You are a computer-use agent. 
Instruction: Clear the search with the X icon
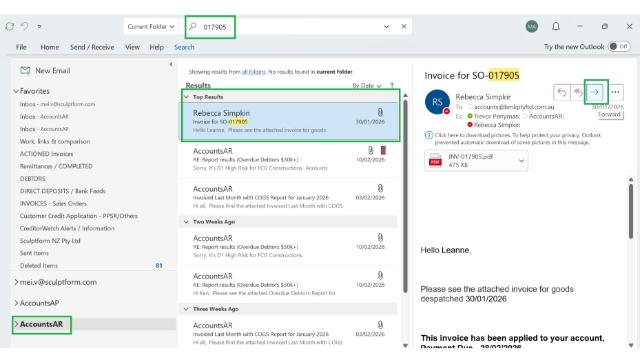[x=404, y=27]
